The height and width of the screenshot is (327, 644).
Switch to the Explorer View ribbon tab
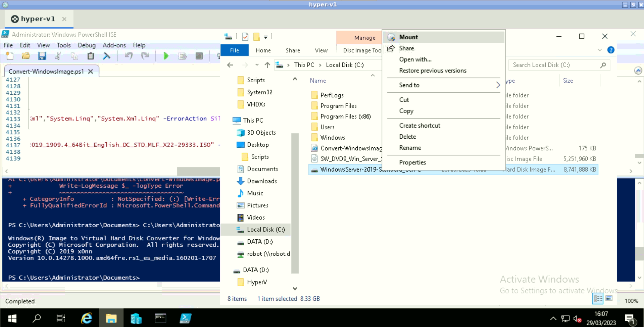pos(321,51)
